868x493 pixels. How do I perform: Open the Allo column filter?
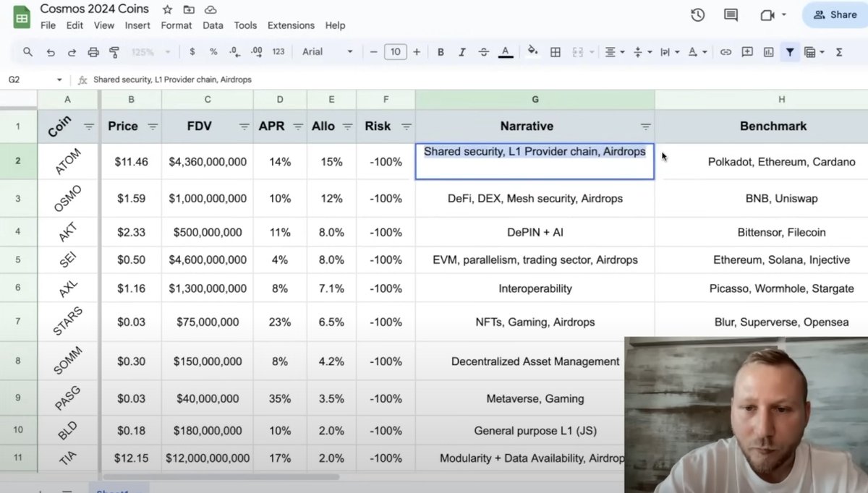347,127
